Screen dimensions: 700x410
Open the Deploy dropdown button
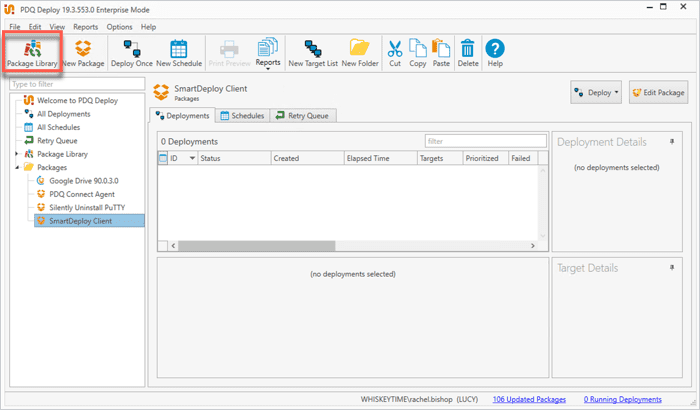coord(596,92)
